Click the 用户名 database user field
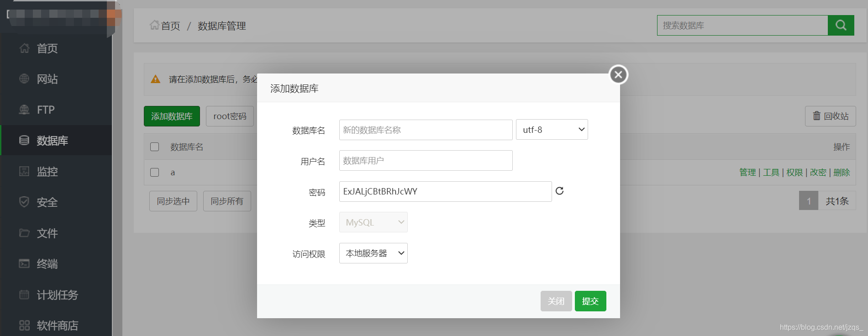This screenshot has width=868, height=336. point(426,160)
